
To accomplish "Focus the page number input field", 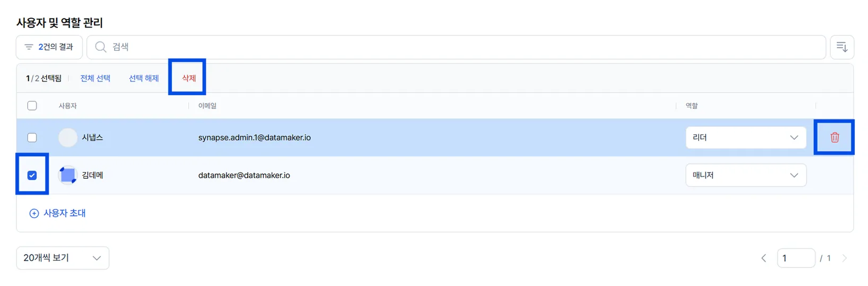I will (796, 258).
